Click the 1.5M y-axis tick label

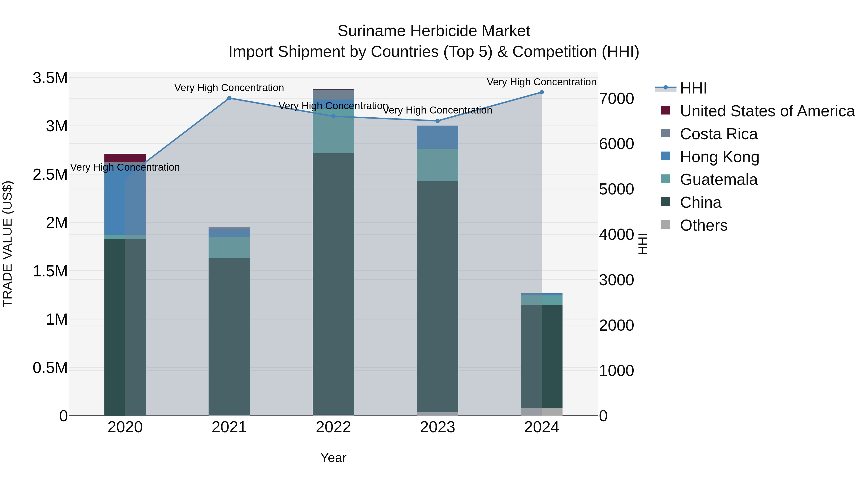[x=50, y=271]
